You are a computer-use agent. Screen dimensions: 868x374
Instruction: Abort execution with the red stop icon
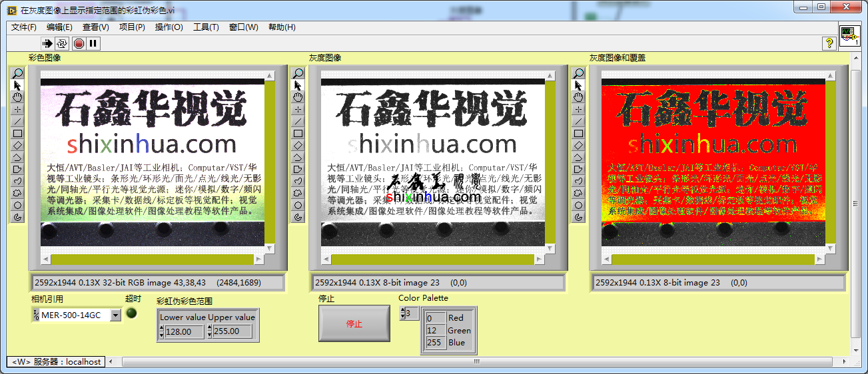point(79,43)
